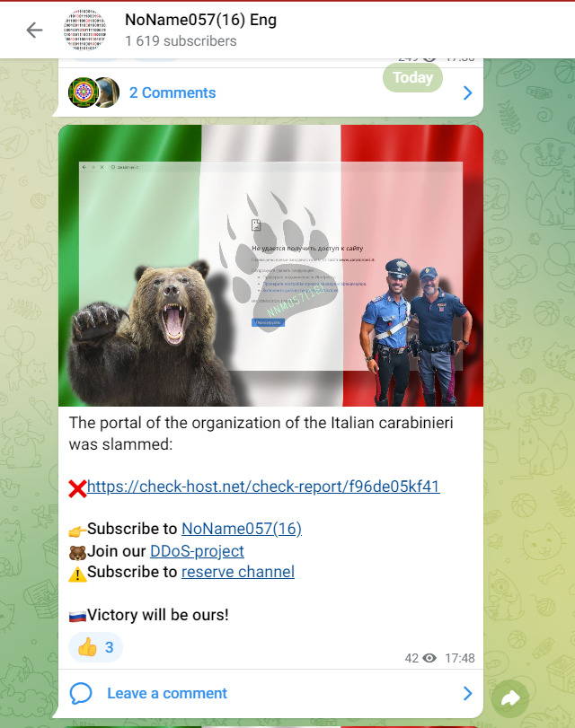This screenshot has height=728, width=575.
Task: Click the share arrow button
Action: pos(510,698)
